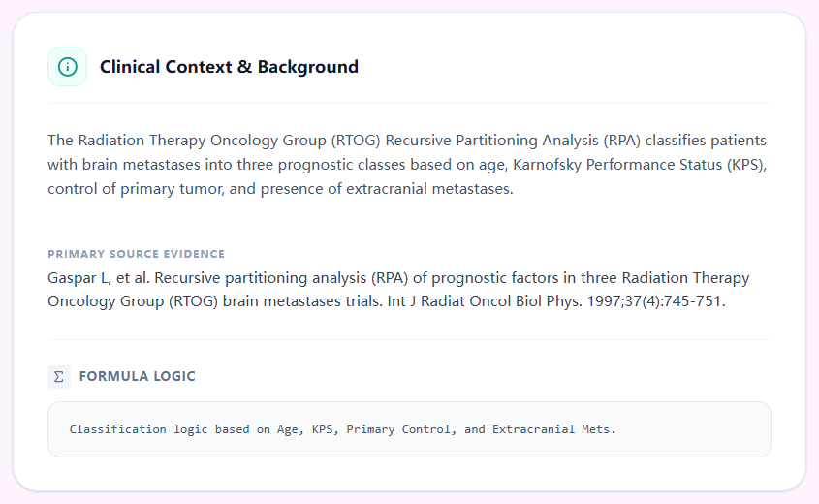Click the FORMULA LOGIC section label

[138, 376]
